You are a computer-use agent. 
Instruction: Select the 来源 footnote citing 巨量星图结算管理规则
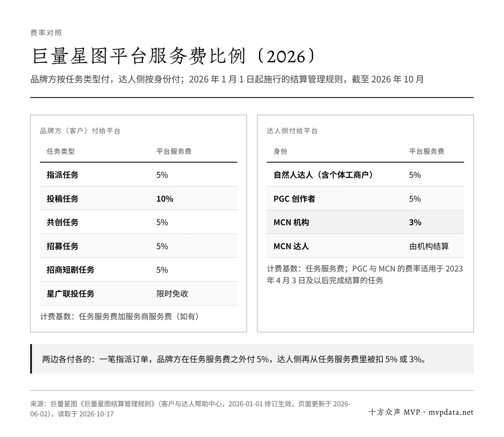point(190,409)
